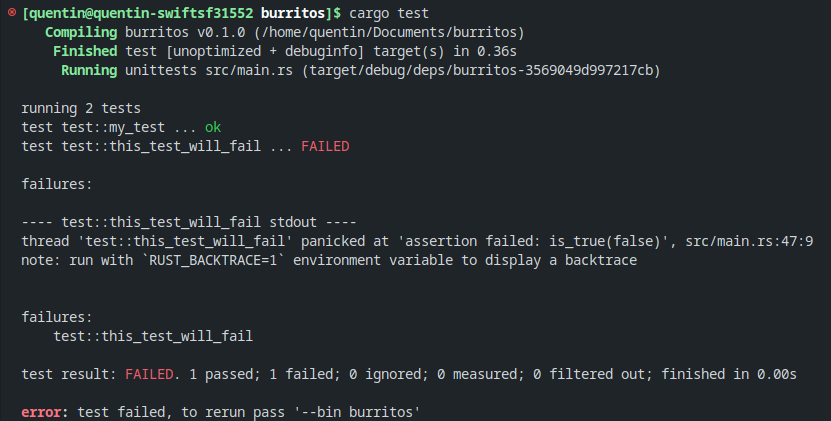831x421 pixels.
Task: Click the test::my_test name
Action: tap(113, 127)
